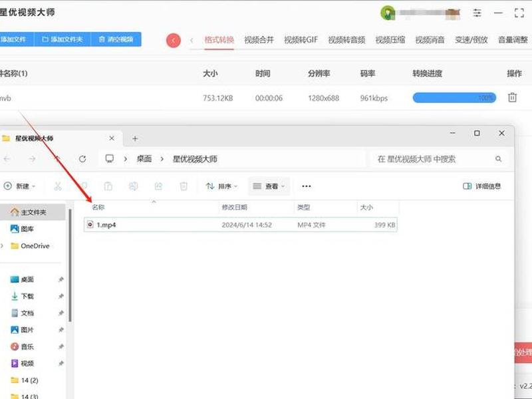Click the search magnifier icon
Viewport: 532px width, 399px height.
(498, 159)
